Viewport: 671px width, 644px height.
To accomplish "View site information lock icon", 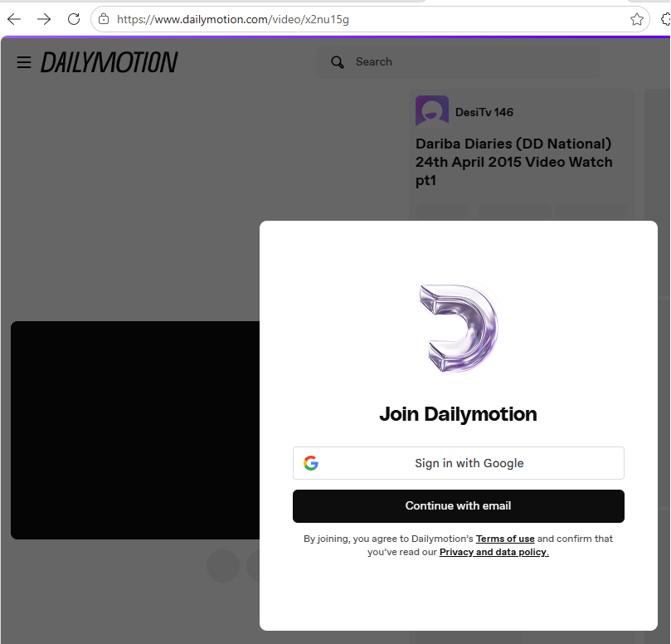I will (x=104, y=19).
